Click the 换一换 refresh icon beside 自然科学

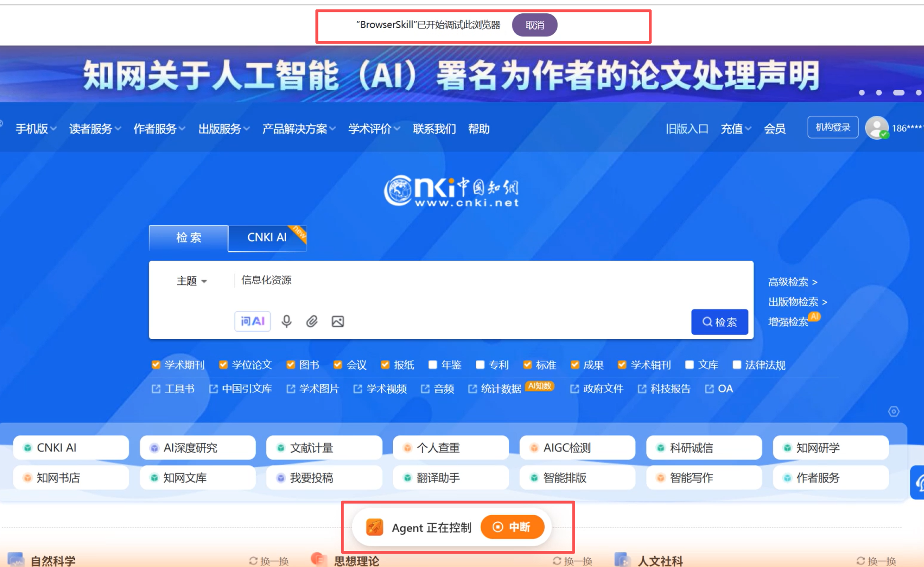click(253, 561)
